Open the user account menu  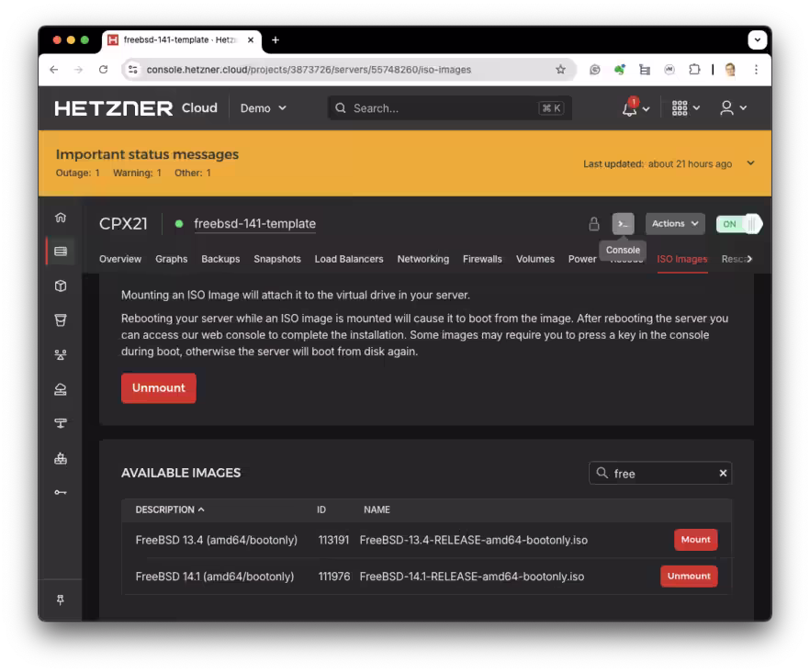[733, 108]
